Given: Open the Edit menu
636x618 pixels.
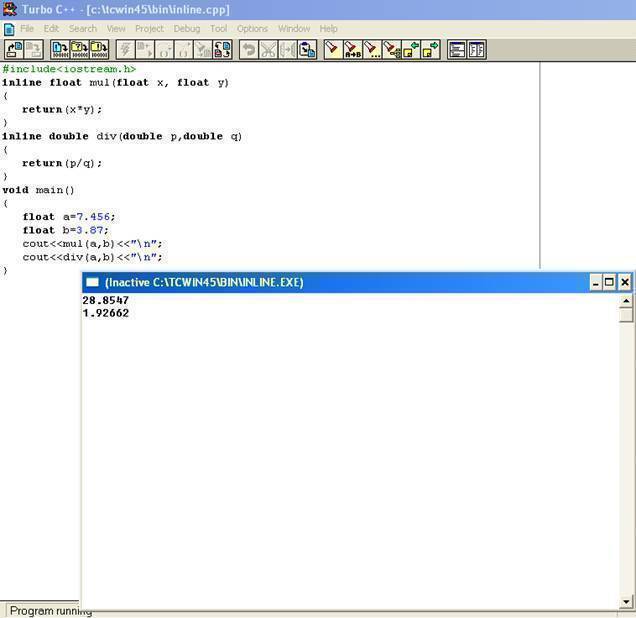Looking at the screenshot, I should coord(51,29).
